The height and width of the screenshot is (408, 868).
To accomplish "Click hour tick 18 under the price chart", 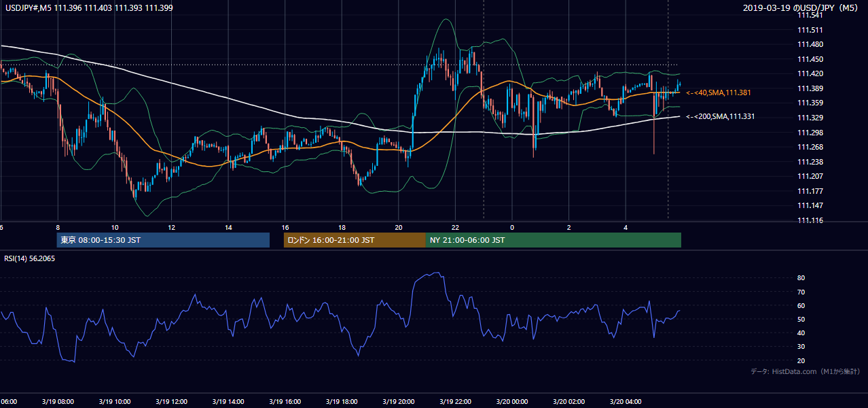I will pyautogui.click(x=342, y=227).
